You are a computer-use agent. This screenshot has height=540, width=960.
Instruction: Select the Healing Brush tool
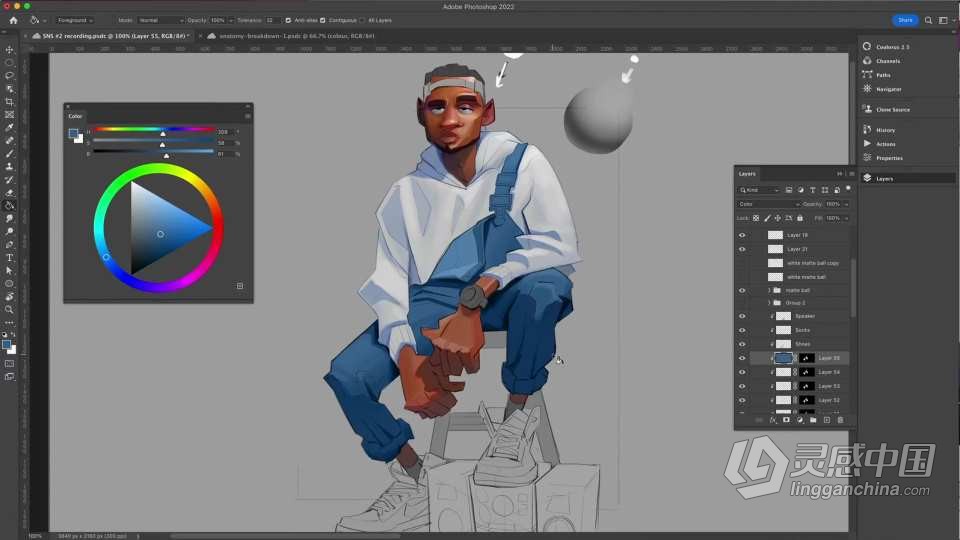tap(9, 140)
